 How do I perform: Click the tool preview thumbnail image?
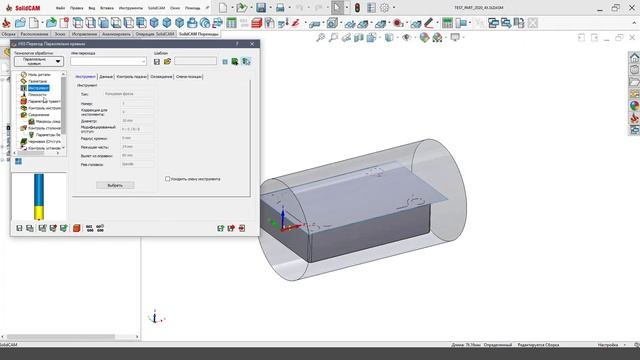tap(39, 196)
